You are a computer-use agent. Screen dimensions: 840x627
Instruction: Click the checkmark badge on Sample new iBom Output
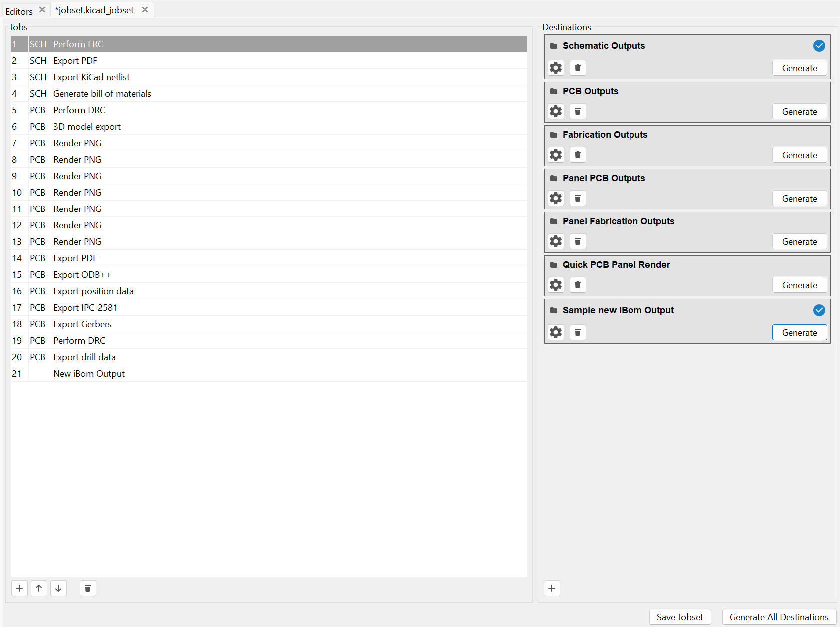pyautogui.click(x=819, y=310)
